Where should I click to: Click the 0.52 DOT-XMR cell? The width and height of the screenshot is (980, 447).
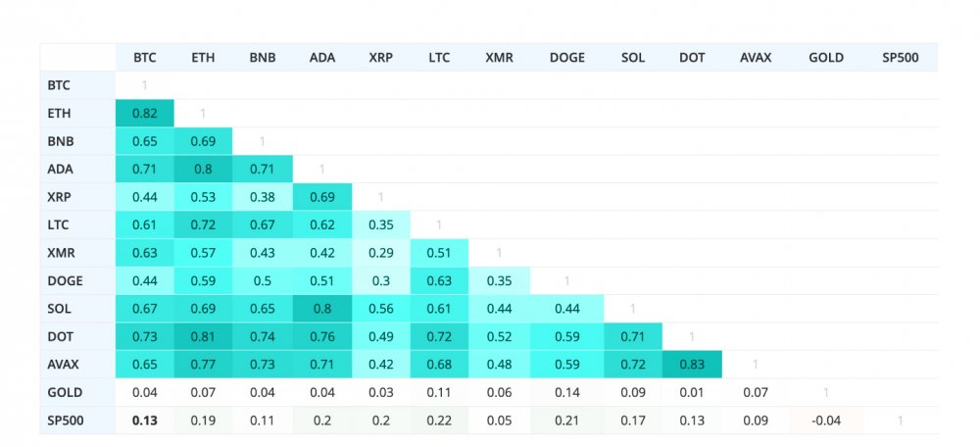pos(500,336)
